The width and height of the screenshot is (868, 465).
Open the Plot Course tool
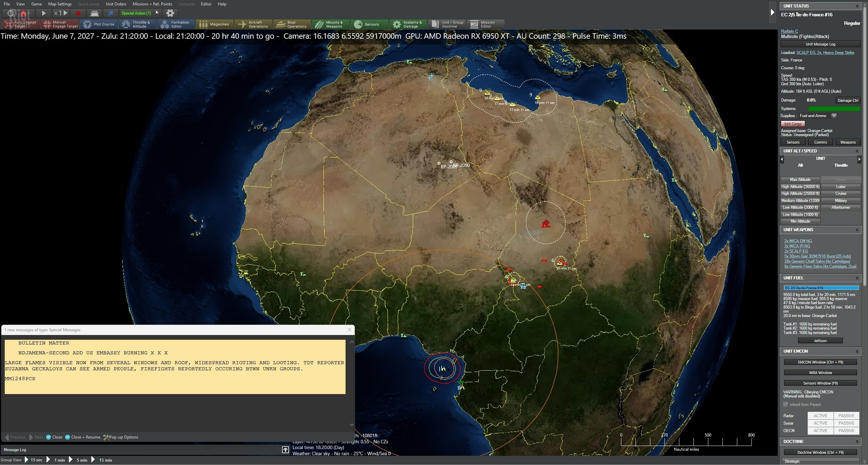tap(99, 24)
